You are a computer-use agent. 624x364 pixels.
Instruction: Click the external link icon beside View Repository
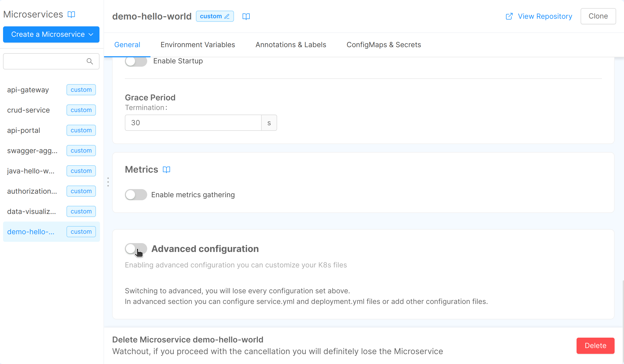click(x=509, y=16)
